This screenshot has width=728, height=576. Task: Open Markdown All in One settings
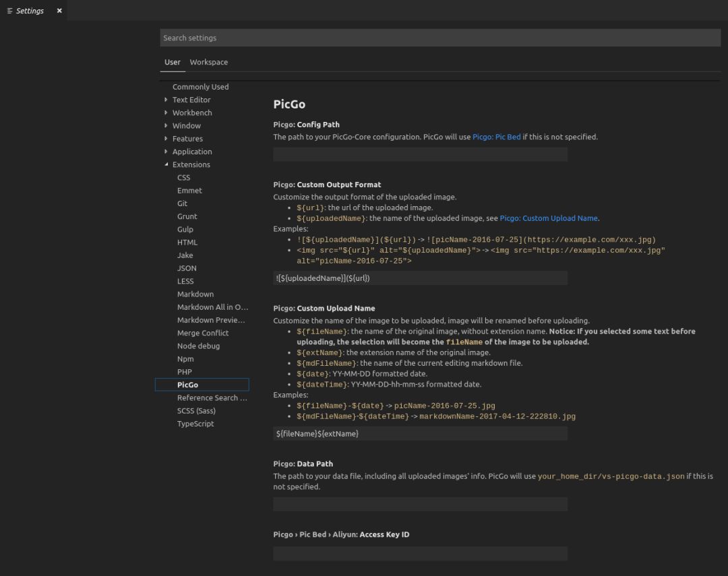[212, 307]
